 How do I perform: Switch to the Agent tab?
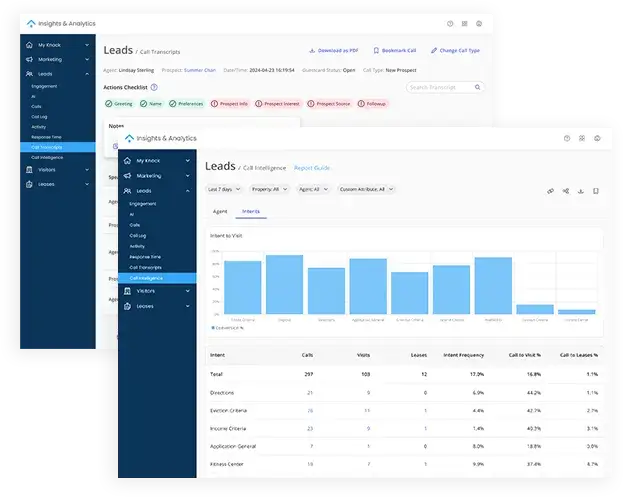coord(220,211)
